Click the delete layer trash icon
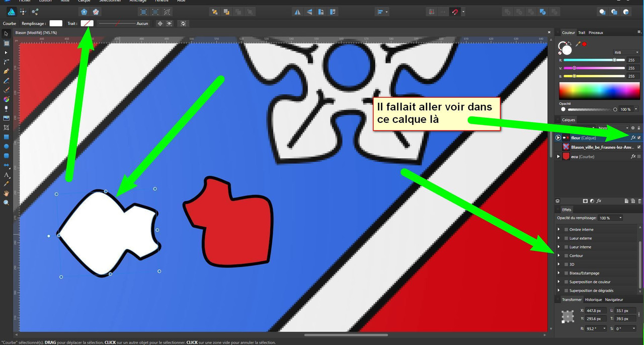The height and width of the screenshot is (345, 644). [639, 201]
